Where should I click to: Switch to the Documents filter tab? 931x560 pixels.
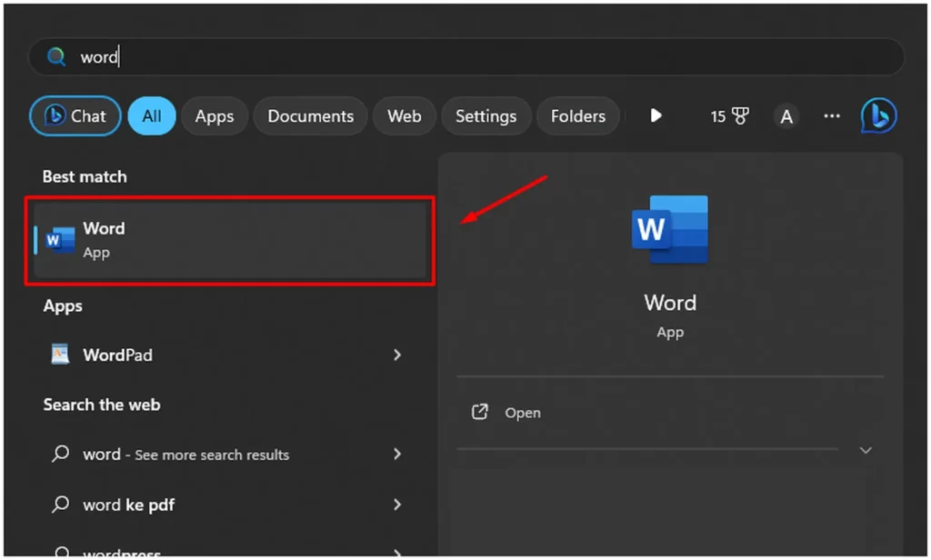[x=311, y=115]
